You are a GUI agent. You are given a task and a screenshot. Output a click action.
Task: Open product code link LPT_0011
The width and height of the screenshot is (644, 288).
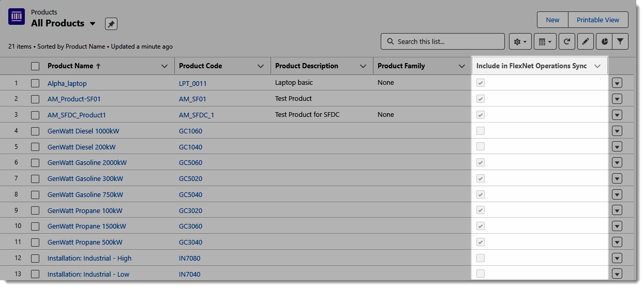click(192, 83)
